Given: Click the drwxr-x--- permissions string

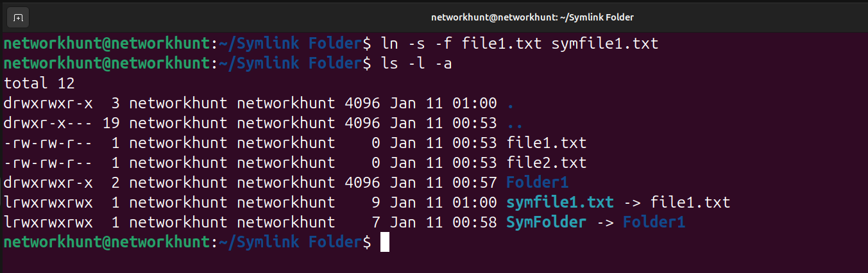Looking at the screenshot, I should (48, 123).
